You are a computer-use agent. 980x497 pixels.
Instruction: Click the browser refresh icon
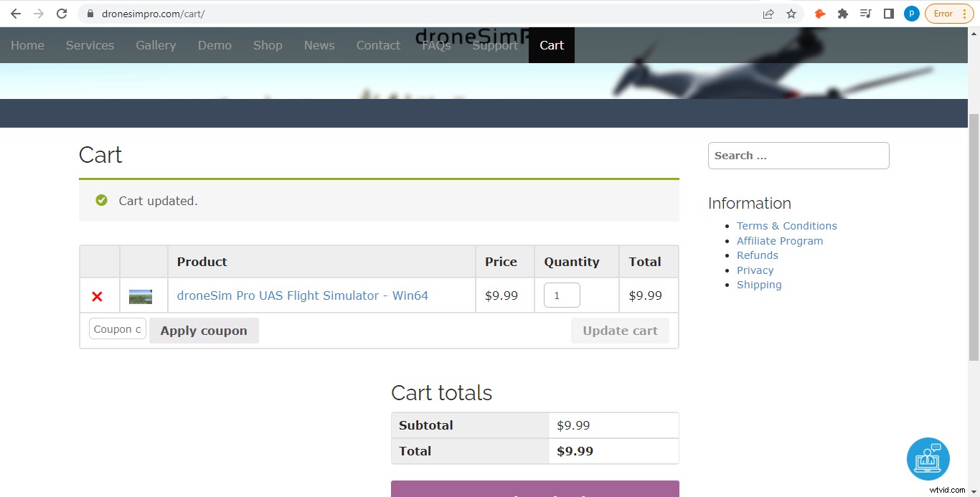click(62, 13)
